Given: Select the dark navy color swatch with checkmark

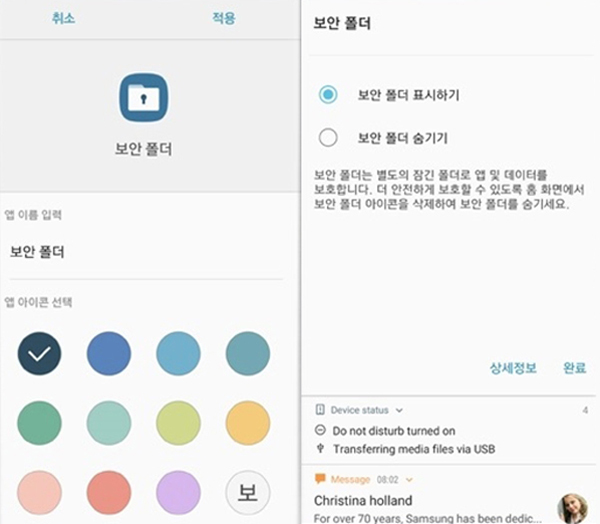Looking at the screenshot, I should tap(39, 353).
